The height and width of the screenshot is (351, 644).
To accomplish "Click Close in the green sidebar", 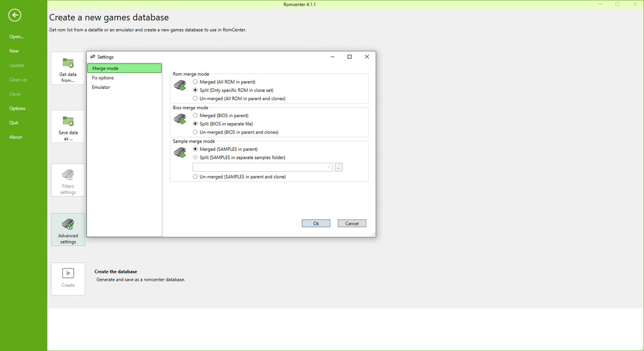I will click(x=15, y=94).
